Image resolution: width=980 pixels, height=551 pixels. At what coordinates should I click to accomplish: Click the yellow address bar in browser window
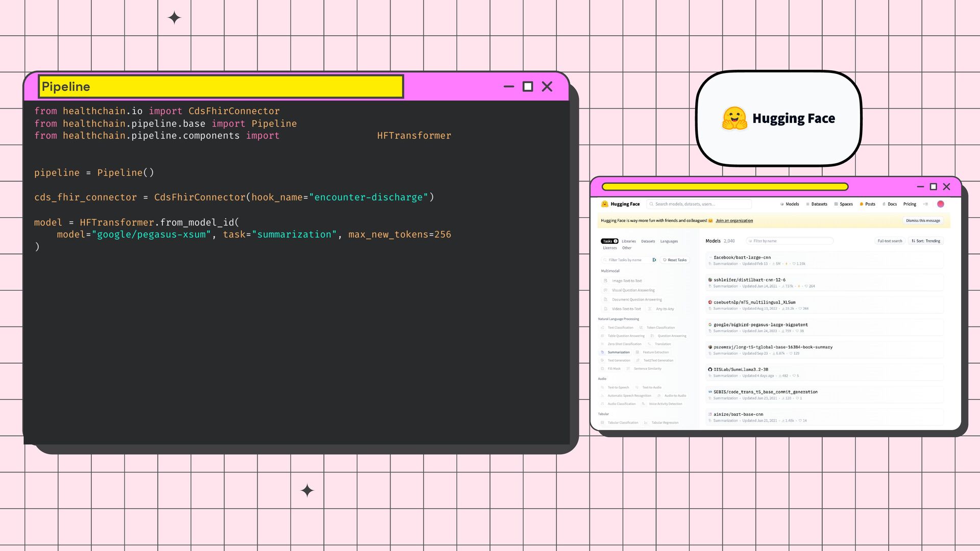tap(725, 187)
